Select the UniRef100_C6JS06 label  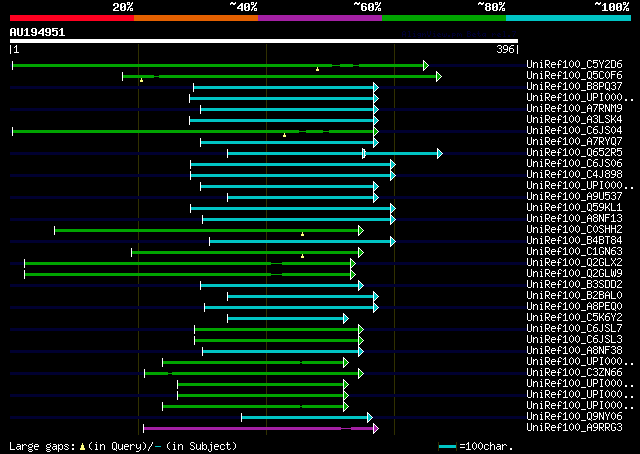coord(574,163)
